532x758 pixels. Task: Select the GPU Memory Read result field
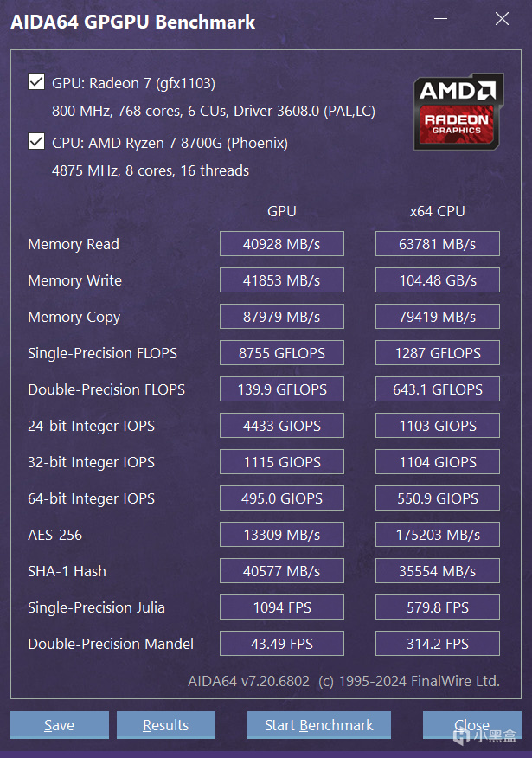coord(281,244)
